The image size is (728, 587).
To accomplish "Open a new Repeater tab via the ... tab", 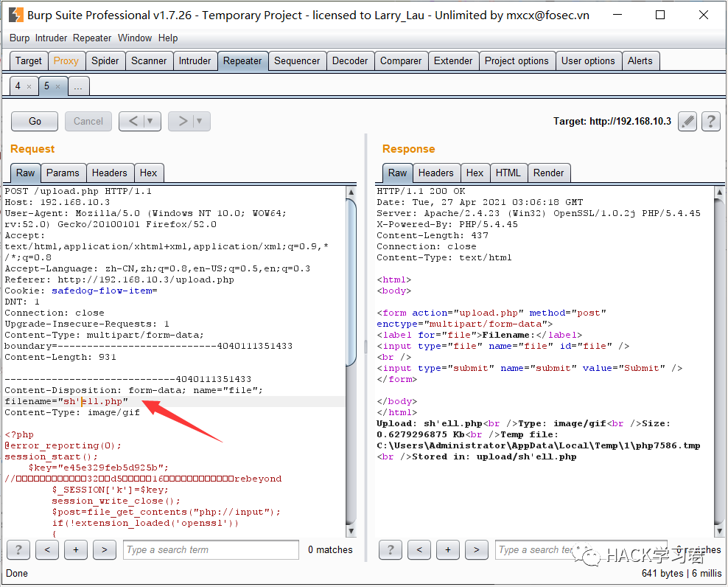I will click(x=78, y=86).
